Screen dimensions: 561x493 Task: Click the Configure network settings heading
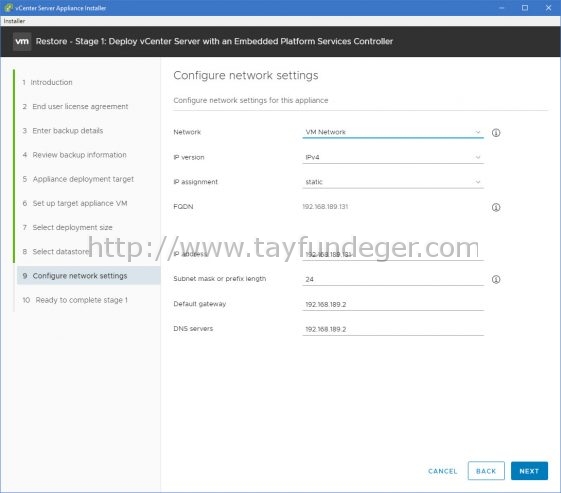tap(246, 75)
